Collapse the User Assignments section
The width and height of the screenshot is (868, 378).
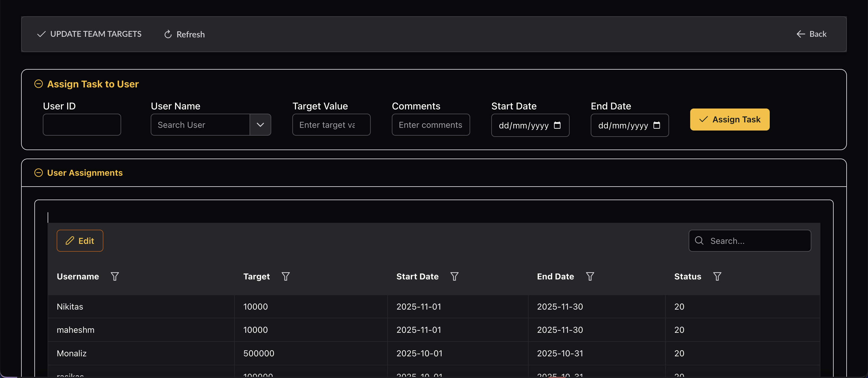coord(39,173)
